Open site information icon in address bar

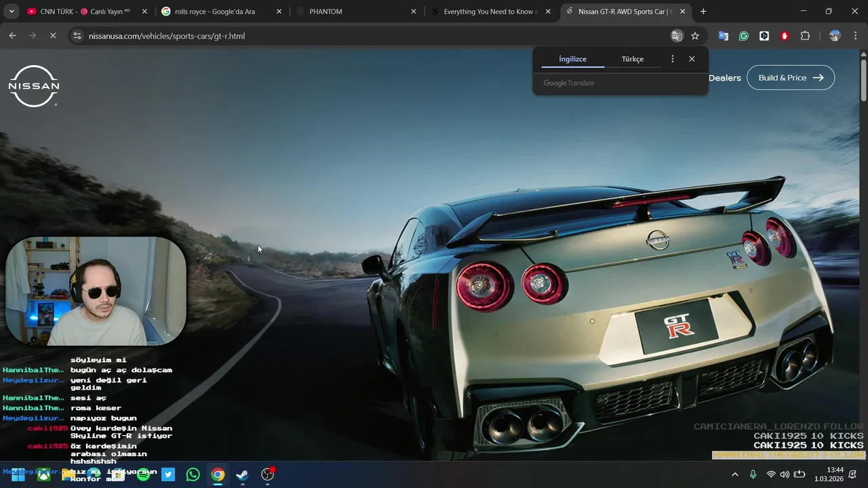pyautogui.click(x=77, y=36)
